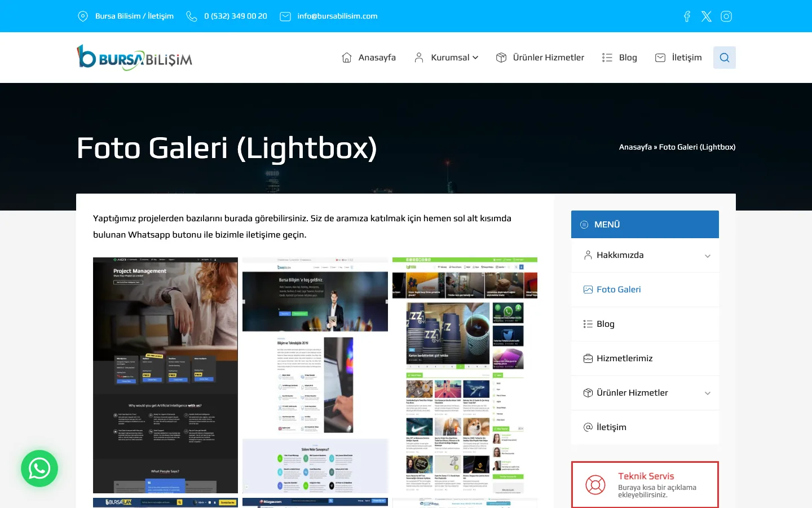Click the envelope icon beside İletişim in navbar
Screen dimensions: 812x508
(660, 58)
